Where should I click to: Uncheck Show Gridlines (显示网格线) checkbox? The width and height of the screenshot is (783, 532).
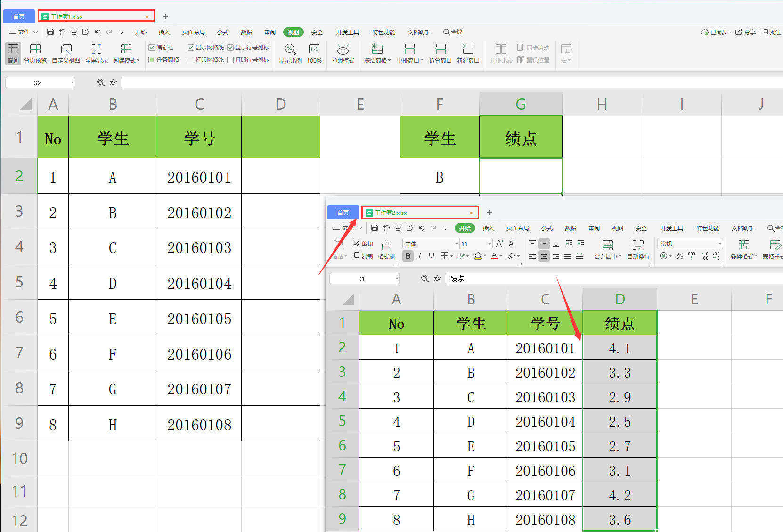pos(191,48)
